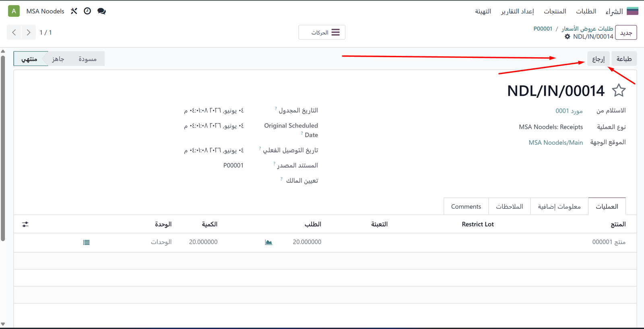
Task: Open the developer tools wrench icon
Action: point(74,11)
